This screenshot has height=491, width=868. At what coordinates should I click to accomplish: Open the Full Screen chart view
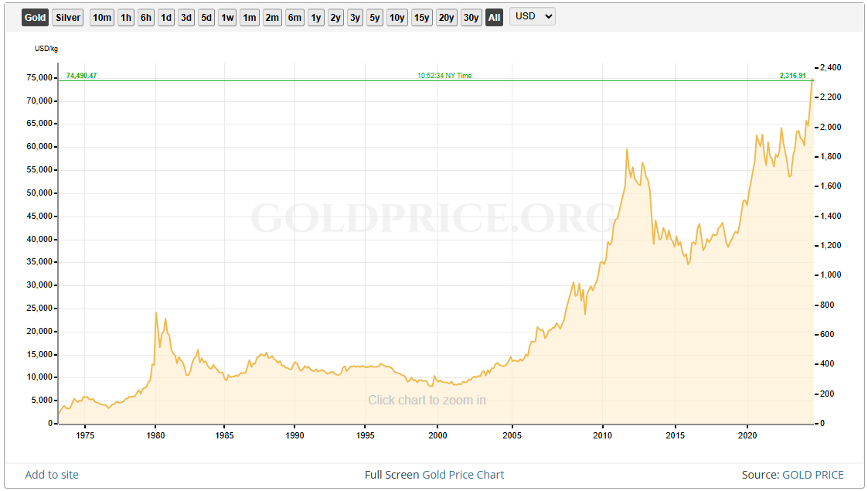click(x=393, y=475)
